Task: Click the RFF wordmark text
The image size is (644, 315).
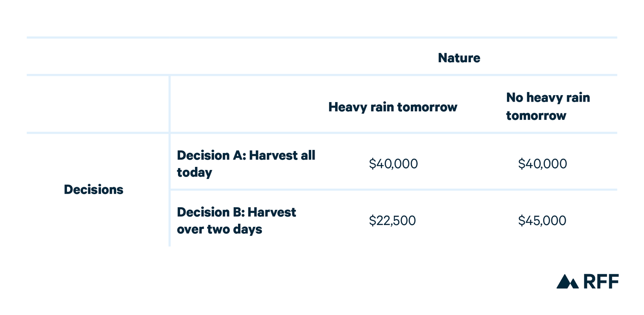Action: tap(601, 282)
